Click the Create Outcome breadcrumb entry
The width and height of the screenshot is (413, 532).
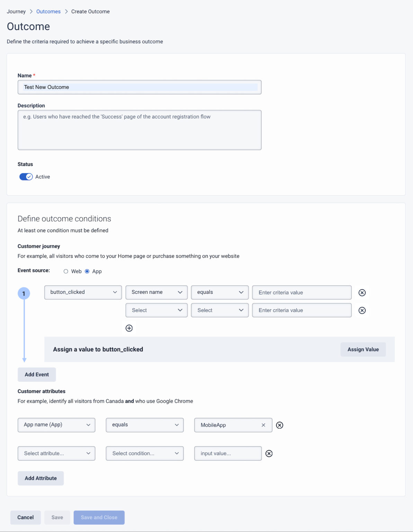click(90, 11)
